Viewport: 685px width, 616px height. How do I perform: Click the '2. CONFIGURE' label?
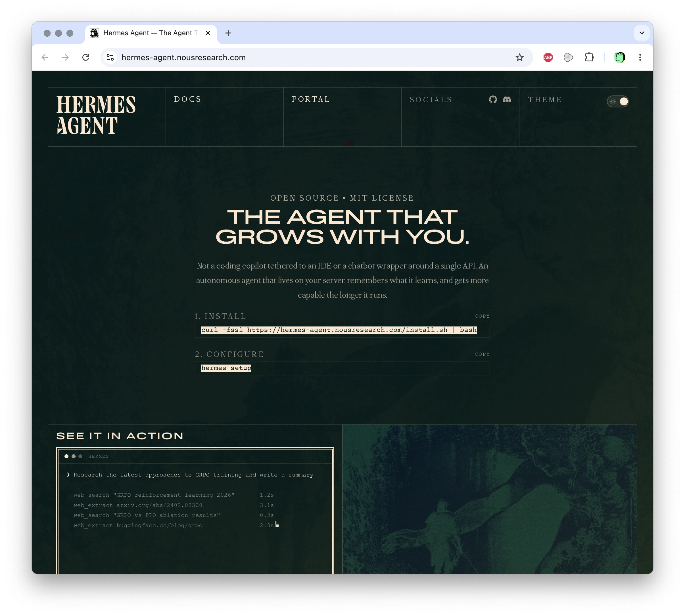[x=229, y=354]
